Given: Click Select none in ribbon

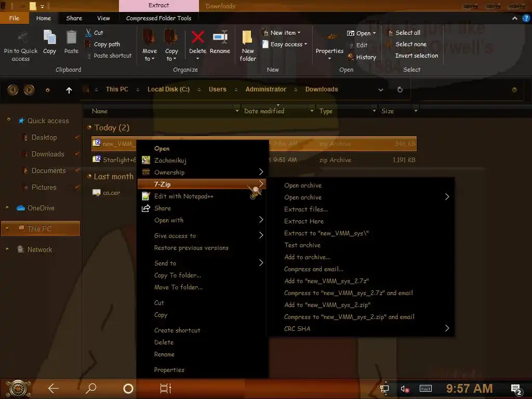Looking at the screenshot, I should (407, 44).
